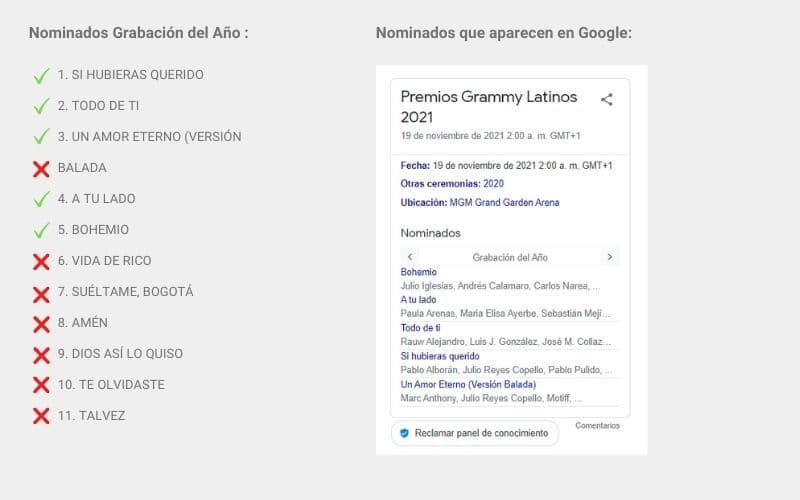
Task: Open Un Amor Eterno (Versión Balada) link
Action: point(468,384)
